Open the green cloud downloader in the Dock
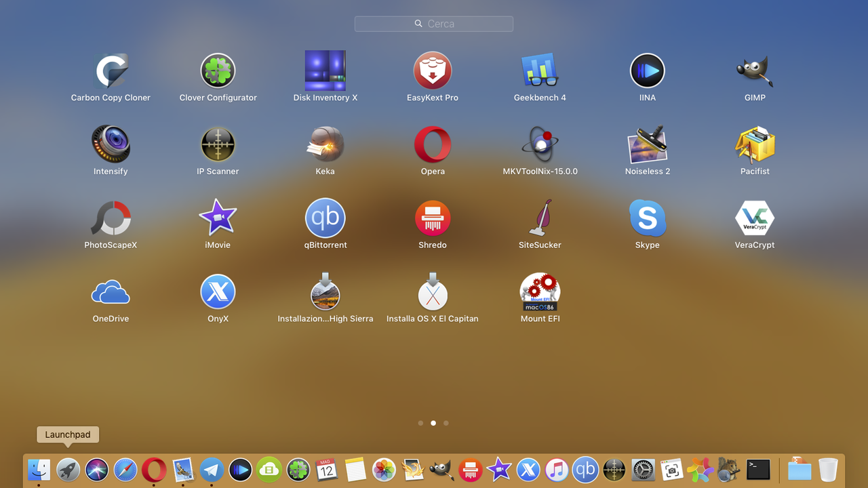The width and height of the screenshot is (868, 488). click(x=269, y=469)
